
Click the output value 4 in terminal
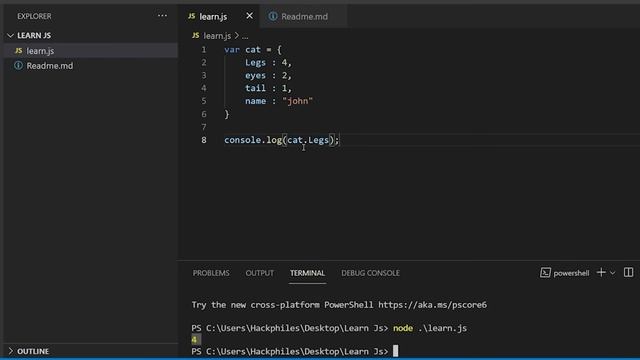[194, 340]
